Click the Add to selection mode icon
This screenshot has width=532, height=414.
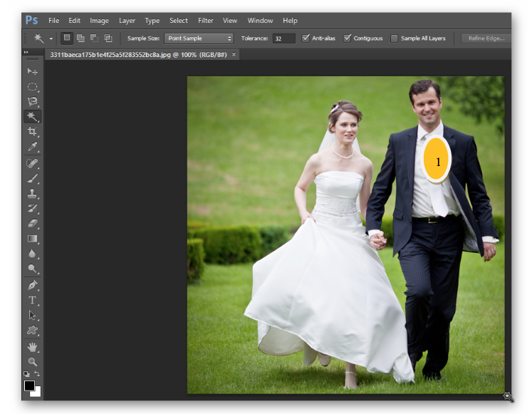[80, 38]
